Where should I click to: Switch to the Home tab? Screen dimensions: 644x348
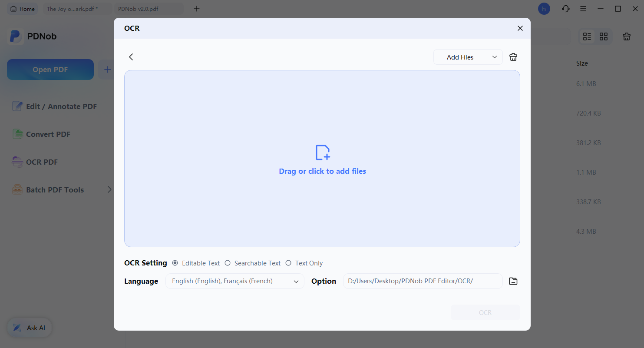click(22, 8)
